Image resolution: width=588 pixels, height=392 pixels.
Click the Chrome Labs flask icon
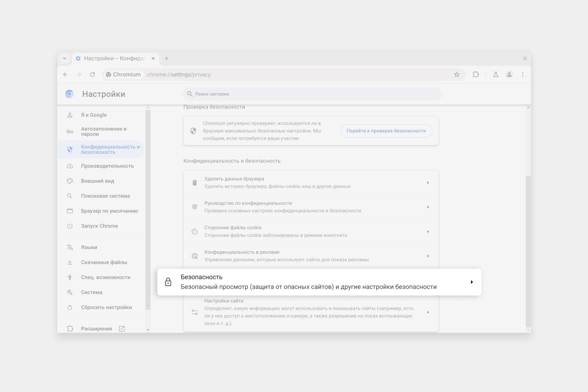[496, 74]
